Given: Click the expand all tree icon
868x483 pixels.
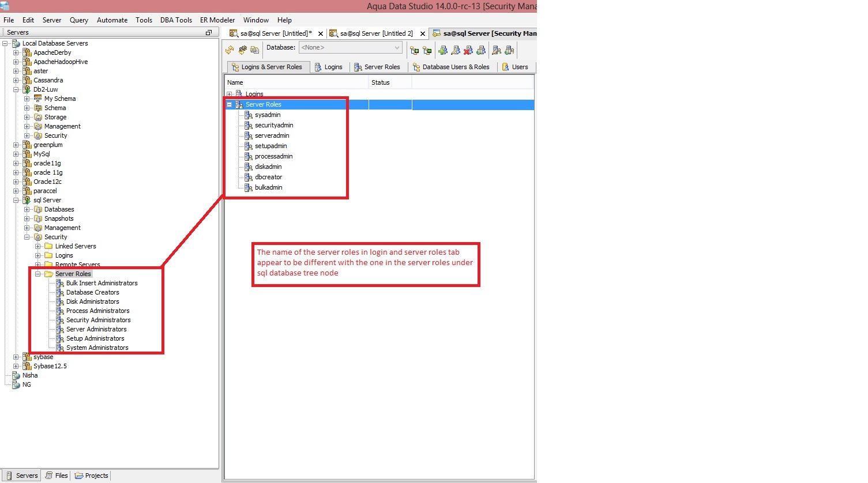Looking at the screenshot, I should pos(414,50).
